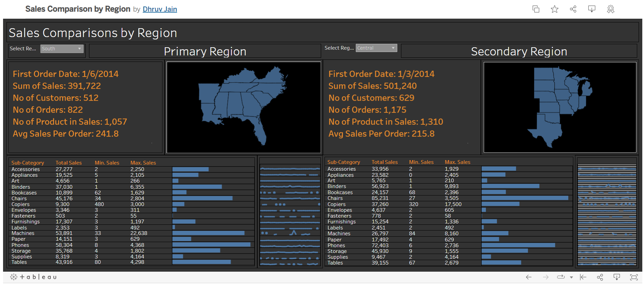Click share icon in bottom toolbar

click(x=600, y=277)
